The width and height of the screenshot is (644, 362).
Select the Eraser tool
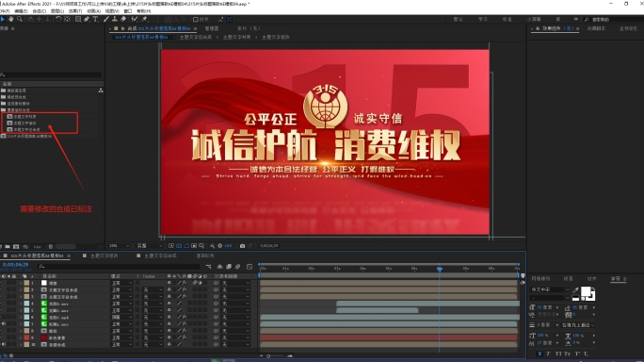pos(123,19)
